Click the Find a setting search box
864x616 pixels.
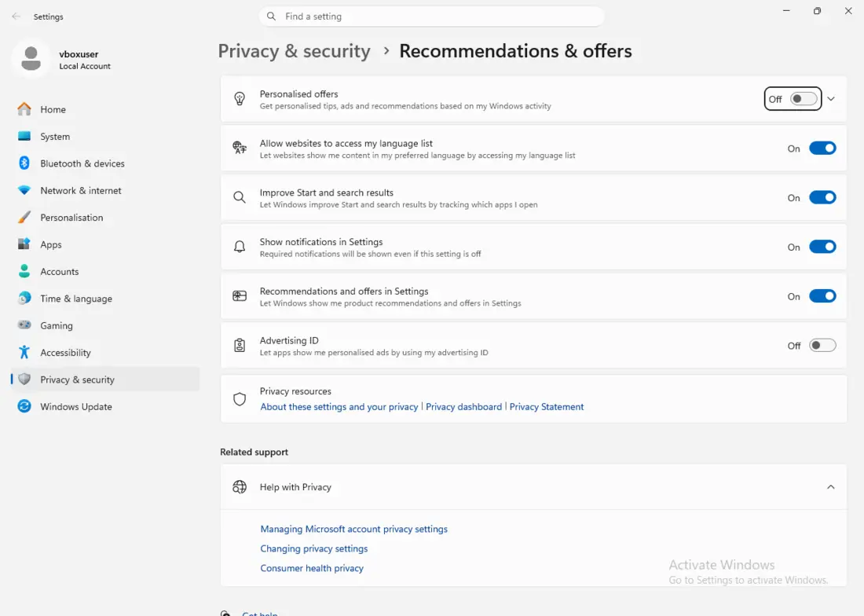pos(431,16)
